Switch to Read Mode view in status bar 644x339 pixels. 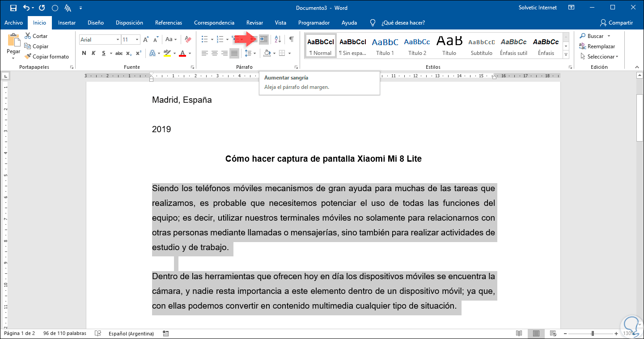tap(519, 334)
